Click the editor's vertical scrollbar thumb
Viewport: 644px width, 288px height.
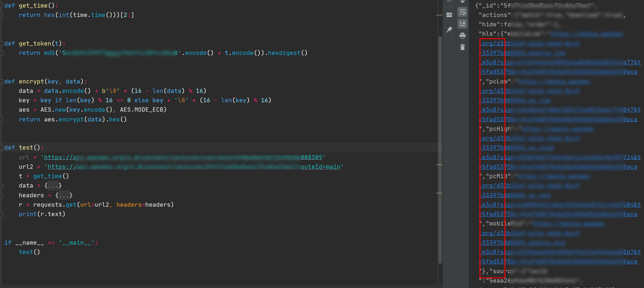[x=440, y=145]
